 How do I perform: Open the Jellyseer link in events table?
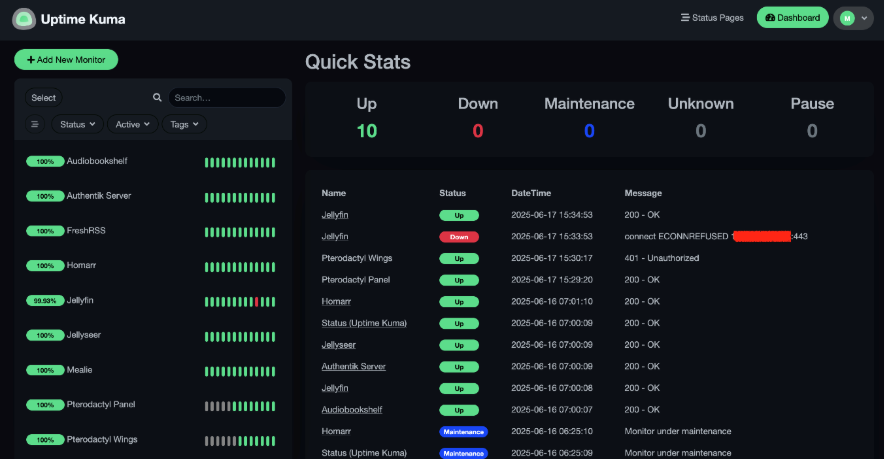pyautogui.click(x=338, y=344)
